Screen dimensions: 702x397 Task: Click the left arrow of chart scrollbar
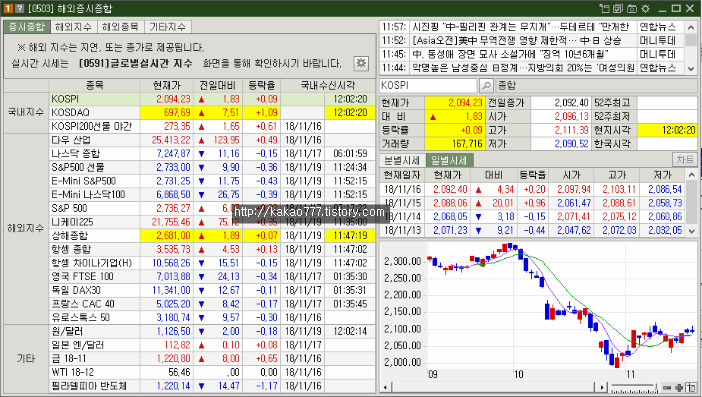click(x=385, y=388)
